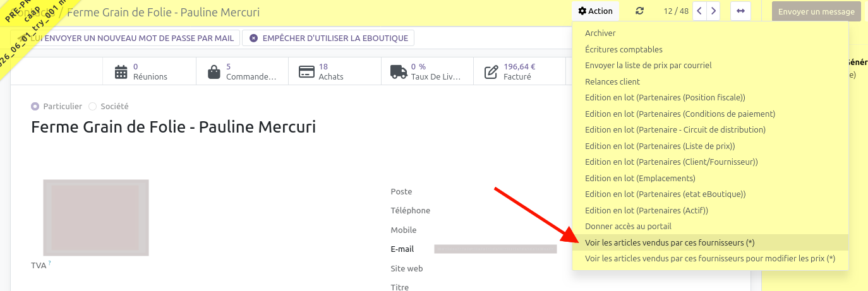The image size is (868, 291).
Task: Click the pencil edit icon for Facturé
Action: [x=491, y=71]
